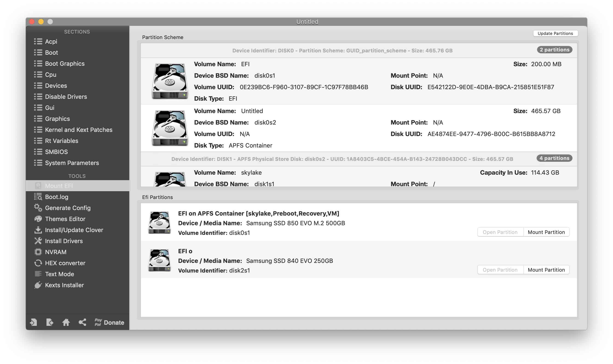
Task: Open the SMBIOS section
Action: [56, 152]
